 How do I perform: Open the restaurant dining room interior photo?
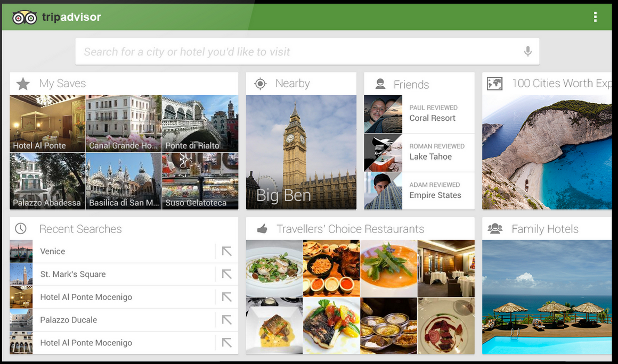[x=446, y=268]
